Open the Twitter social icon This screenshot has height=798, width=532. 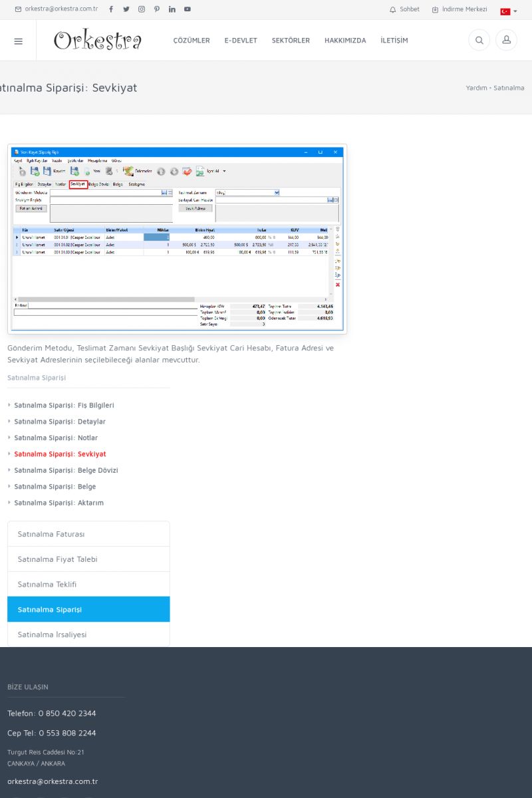[126, 9]
